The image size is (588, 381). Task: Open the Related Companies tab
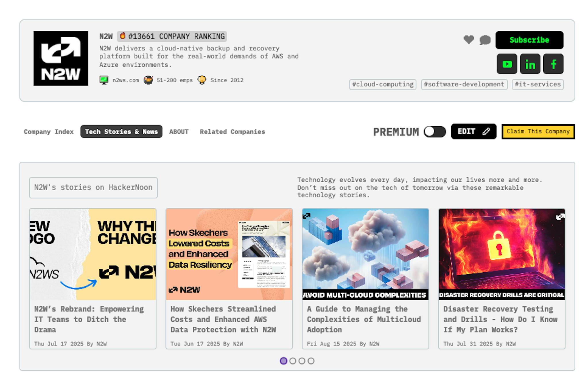point(232,131)
